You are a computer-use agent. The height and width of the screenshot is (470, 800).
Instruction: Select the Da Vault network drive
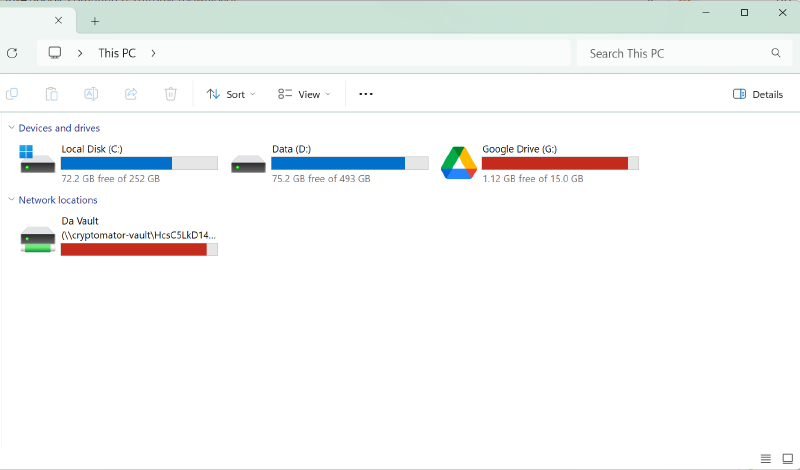[x=38, y=238]
